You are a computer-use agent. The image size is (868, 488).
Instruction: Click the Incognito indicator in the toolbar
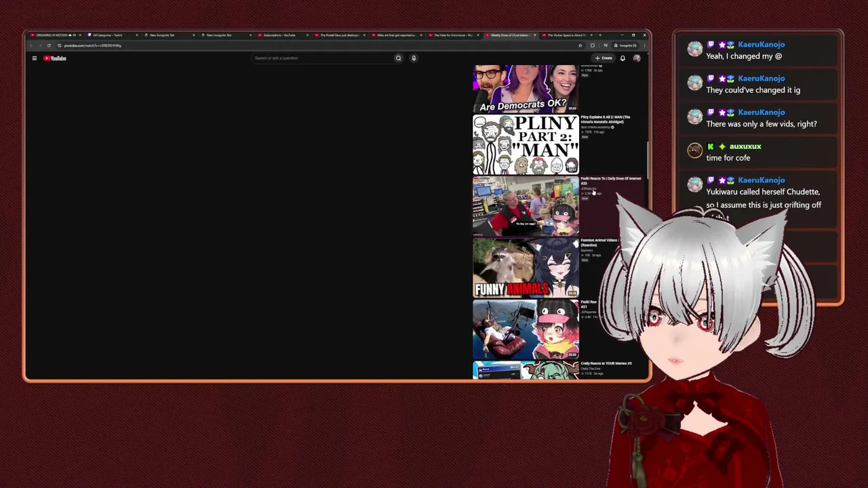coord(625,45)
